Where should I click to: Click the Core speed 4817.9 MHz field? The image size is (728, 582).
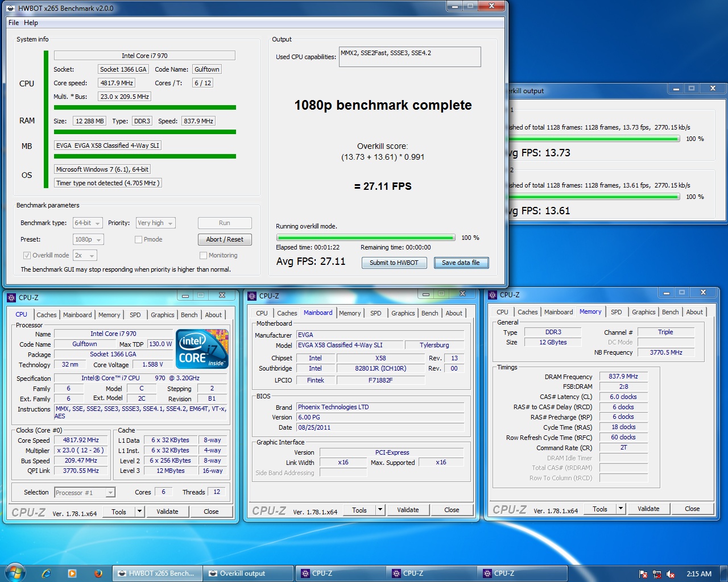click(117, 83)
